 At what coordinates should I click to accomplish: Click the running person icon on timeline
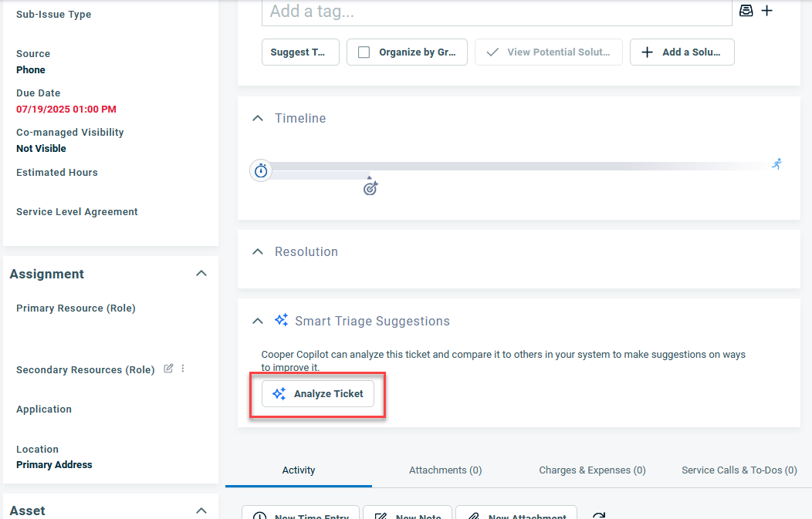pos(776,163)
